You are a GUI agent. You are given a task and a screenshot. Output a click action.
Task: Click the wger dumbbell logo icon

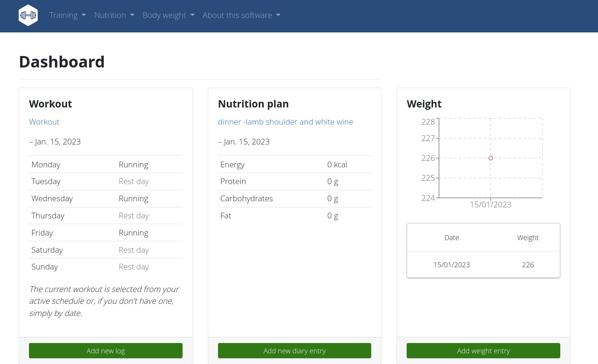coord(28,15)
